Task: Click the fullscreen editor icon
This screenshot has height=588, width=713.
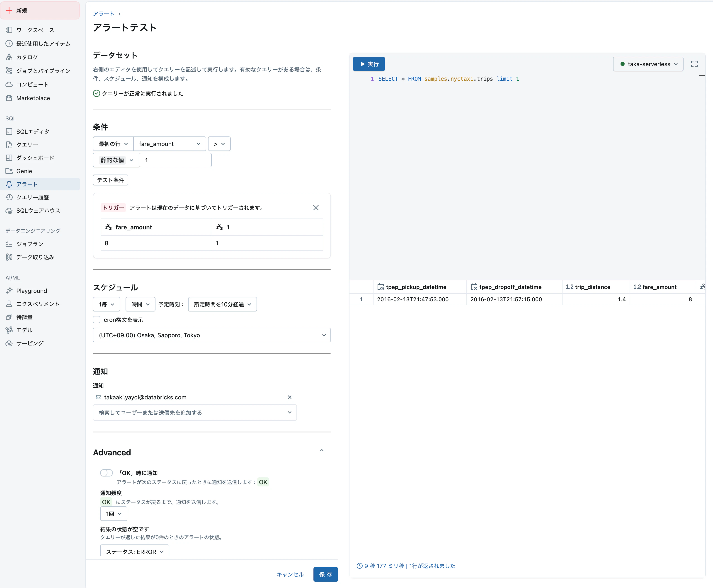Action: (694, 64)
